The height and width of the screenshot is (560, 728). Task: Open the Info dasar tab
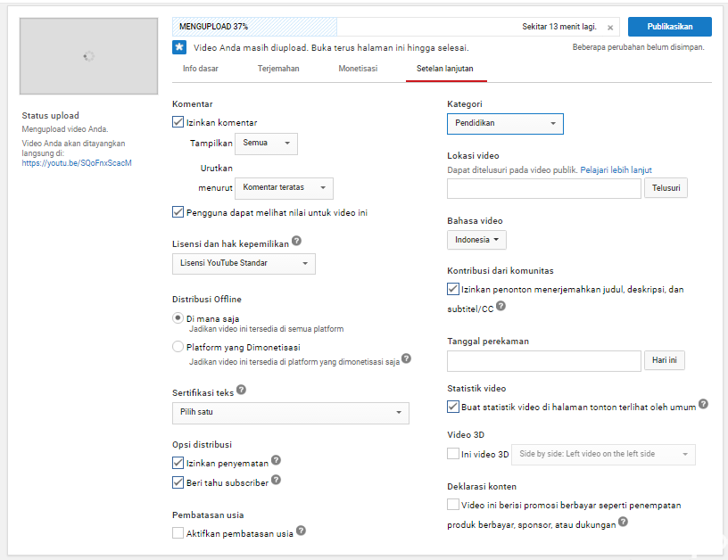point(201,68)
